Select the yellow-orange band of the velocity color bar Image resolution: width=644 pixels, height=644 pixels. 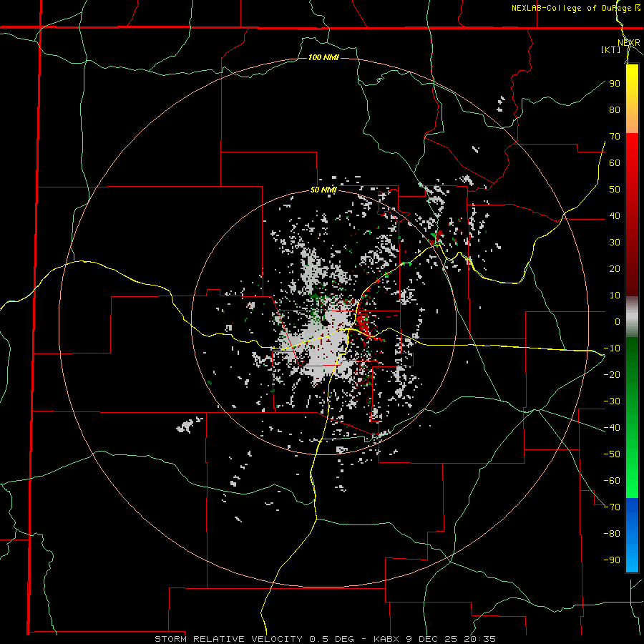[632, 99]
